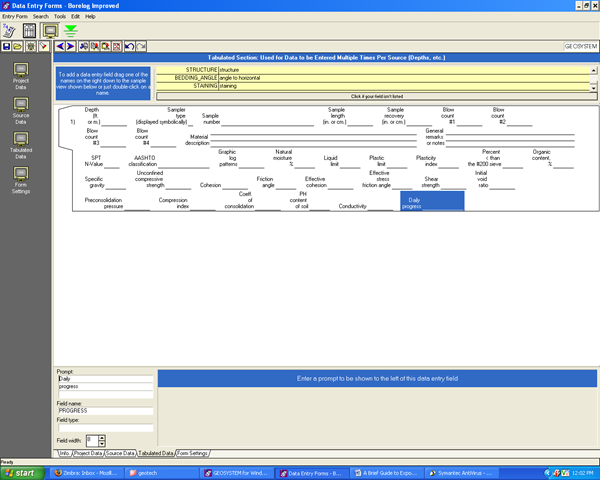Open A Brief Guide to Expo... taskbar item
Image resolution: width=600 pixels, height=480 pixels.
[386, 473]
